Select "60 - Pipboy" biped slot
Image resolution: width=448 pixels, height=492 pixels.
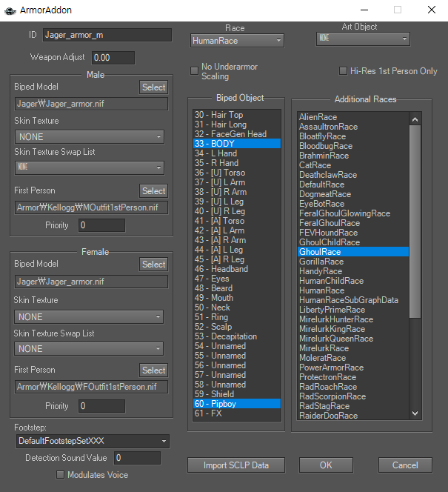237,404
